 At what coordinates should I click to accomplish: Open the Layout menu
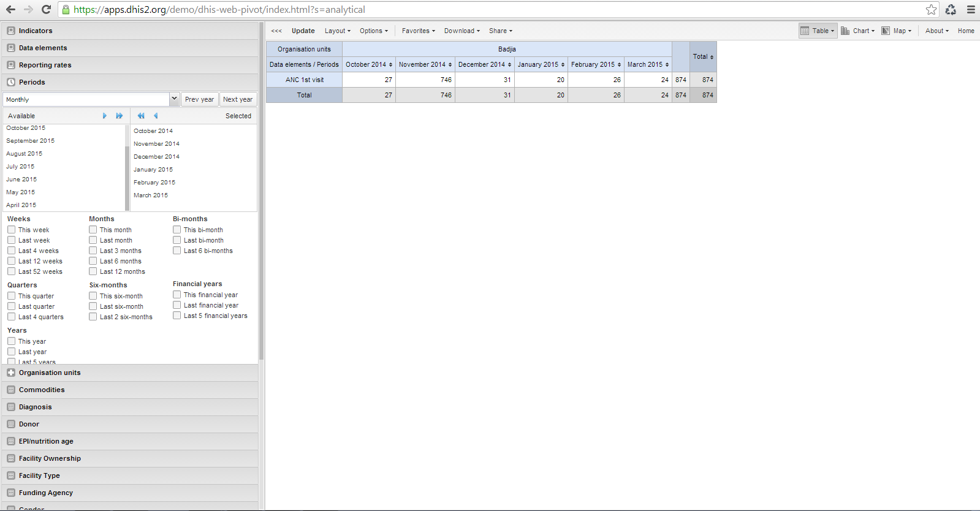pyautogui.click(x=337, y=31)
